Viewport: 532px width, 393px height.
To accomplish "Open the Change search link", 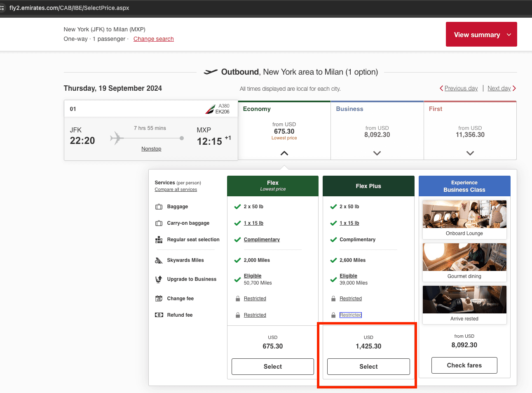I will [x=153, y=39].
